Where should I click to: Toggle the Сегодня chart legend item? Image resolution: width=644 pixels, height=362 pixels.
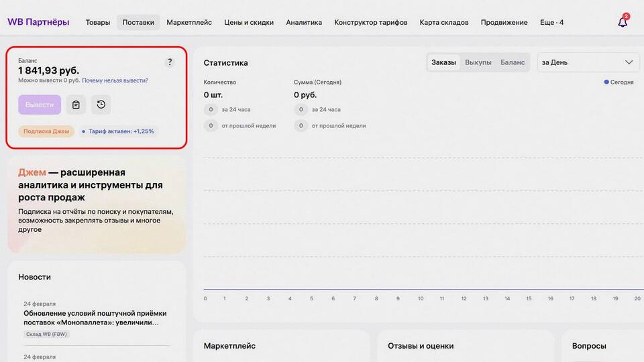point(619,82)
